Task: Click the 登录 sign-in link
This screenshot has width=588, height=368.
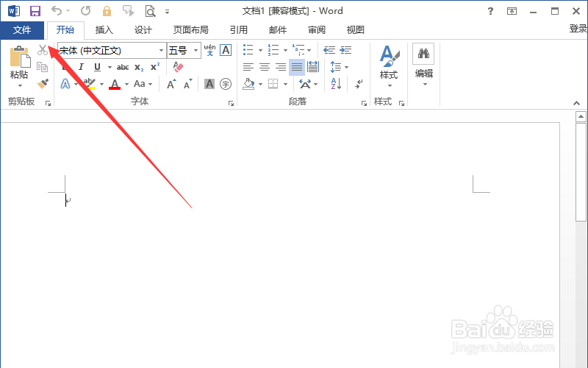Action: (578, 29)
